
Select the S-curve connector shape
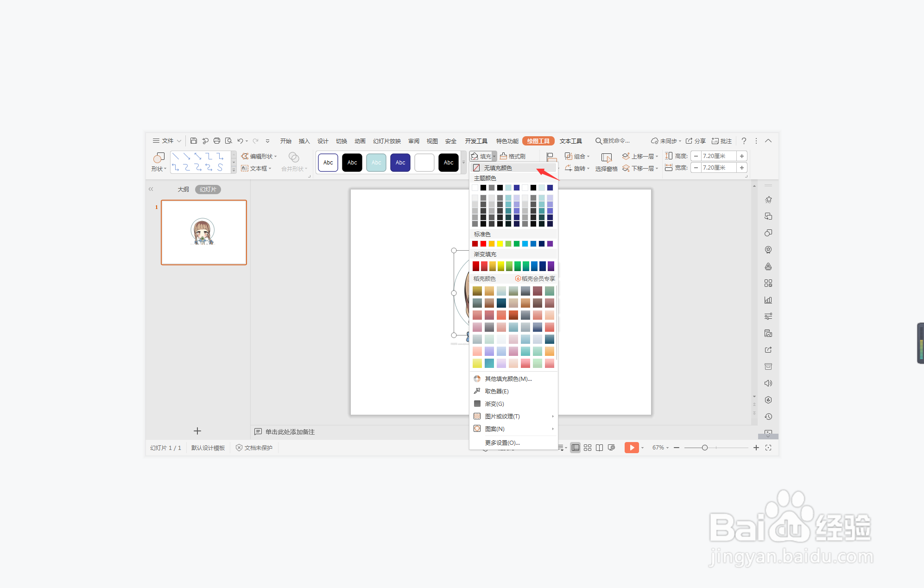(220, 167)
